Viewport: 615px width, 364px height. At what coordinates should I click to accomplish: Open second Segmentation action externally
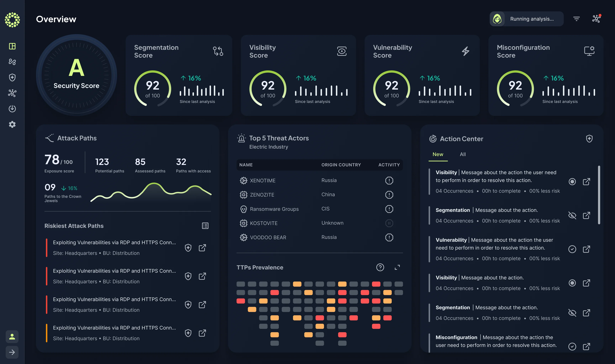pos(586,313)
